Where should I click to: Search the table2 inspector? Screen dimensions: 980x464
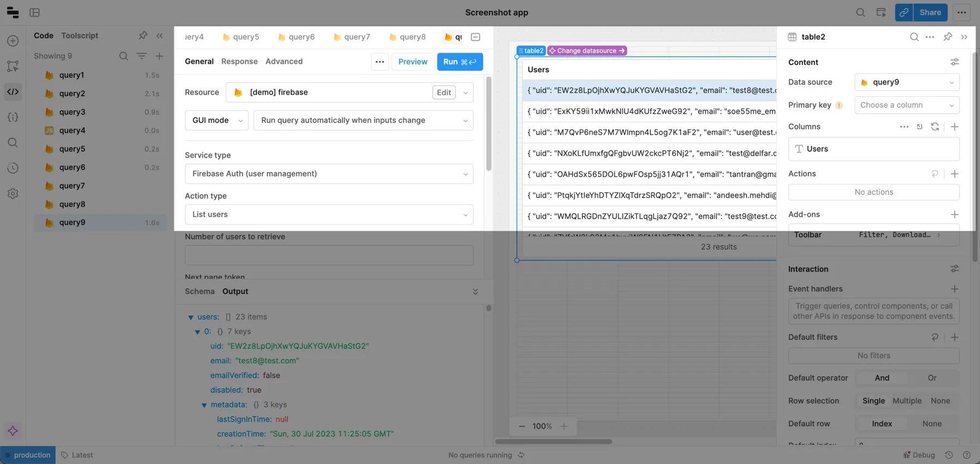click(x=914, y=37)
